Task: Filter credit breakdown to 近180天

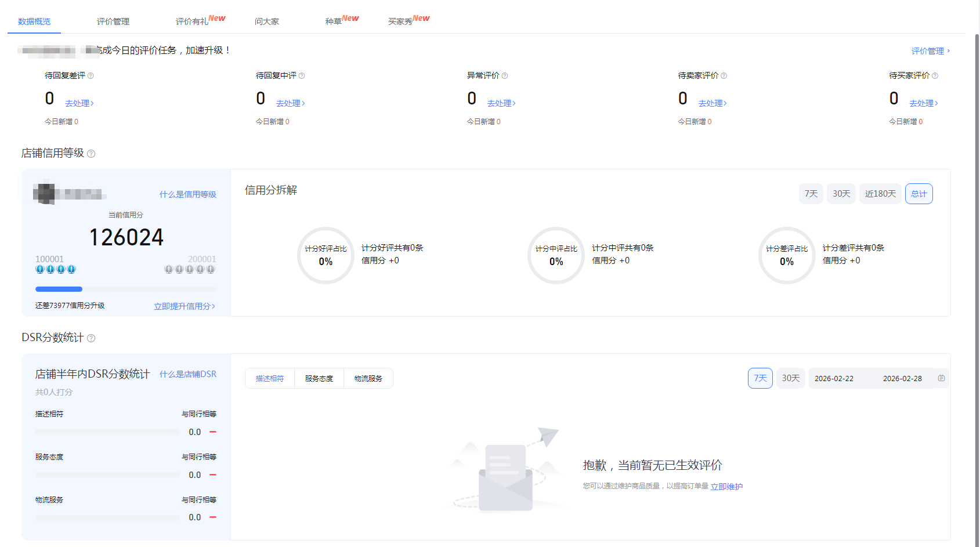Action: (880, 194)
